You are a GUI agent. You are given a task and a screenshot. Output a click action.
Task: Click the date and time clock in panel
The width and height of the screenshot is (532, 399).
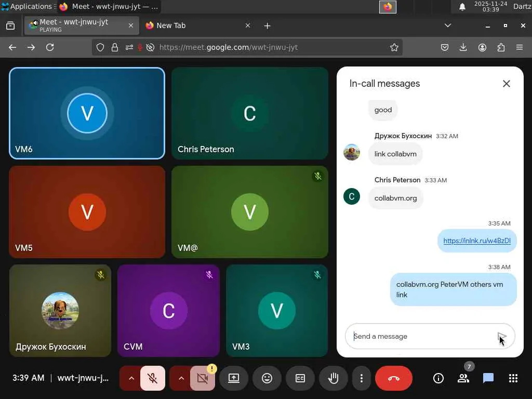click(x=490, y=6)
